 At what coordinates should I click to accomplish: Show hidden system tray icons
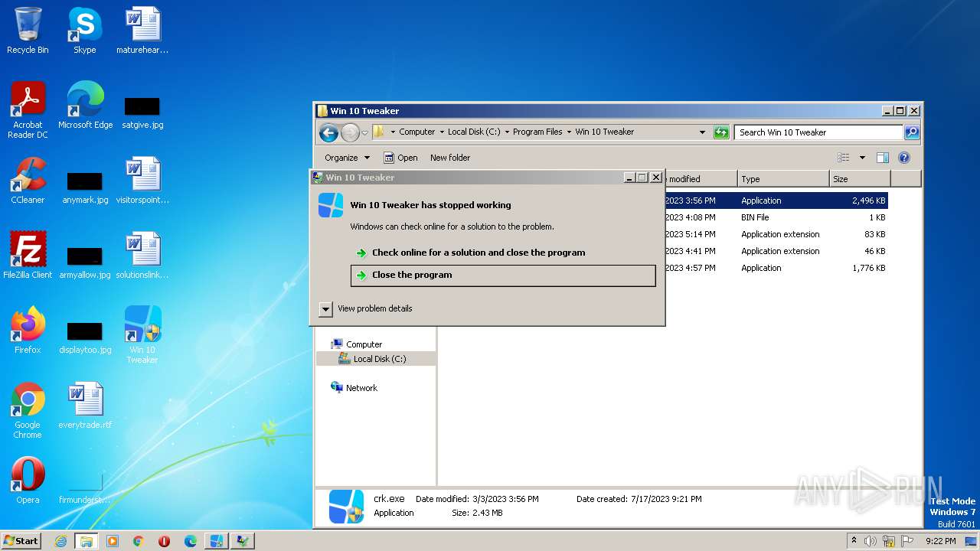pos(854,541)
